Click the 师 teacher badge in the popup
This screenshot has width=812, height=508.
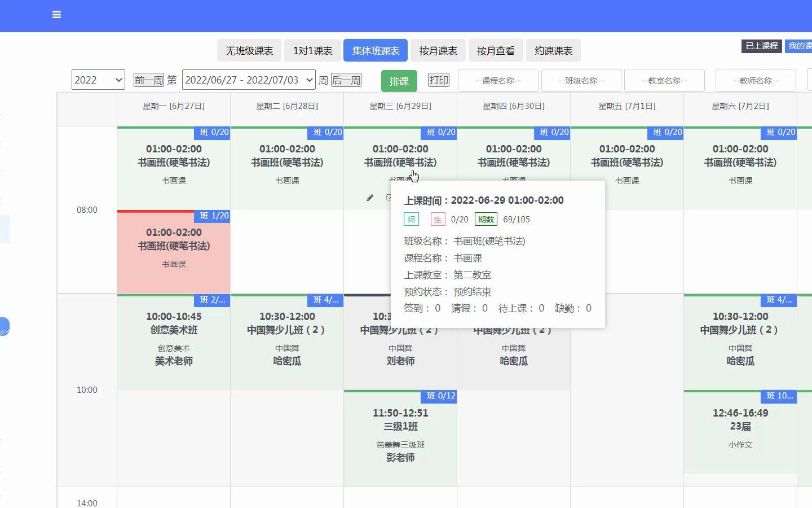[411, 220]
